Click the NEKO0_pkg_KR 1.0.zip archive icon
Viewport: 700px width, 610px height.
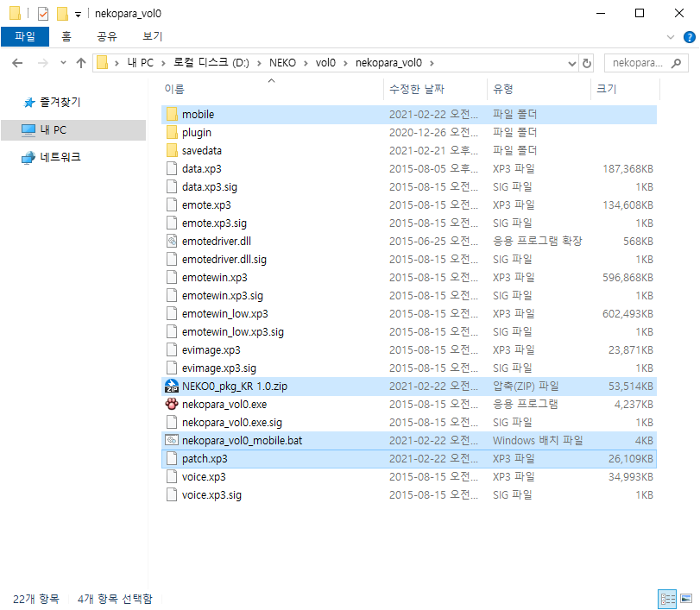click(172, 386)
